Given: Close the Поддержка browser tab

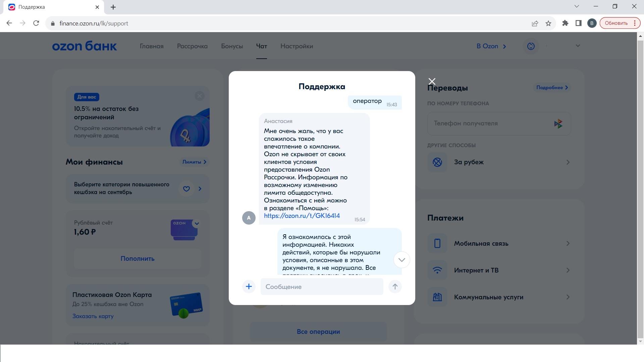Looking at the screenshot, I should 97,7.
